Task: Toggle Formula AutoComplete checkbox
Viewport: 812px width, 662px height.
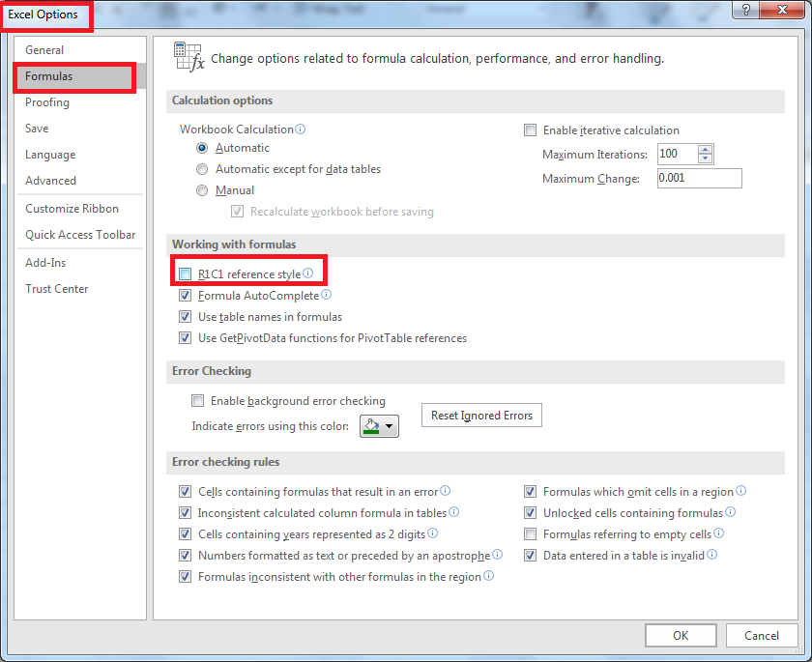Action: (x=185, y=296)
